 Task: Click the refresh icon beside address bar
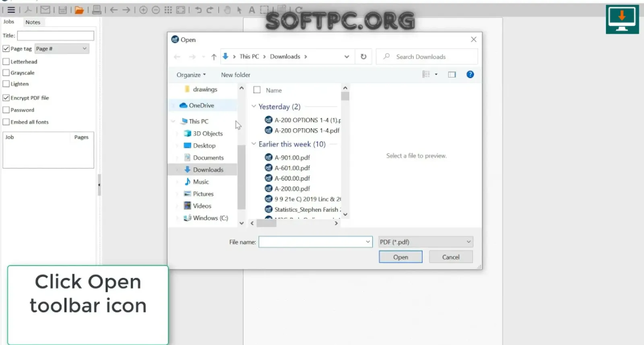363,57
